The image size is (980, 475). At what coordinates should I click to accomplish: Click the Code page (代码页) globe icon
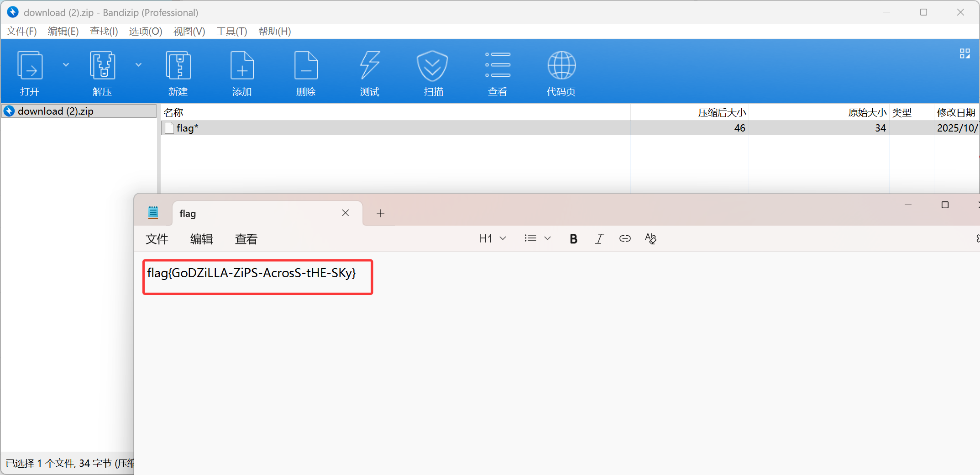click(561, 65)
